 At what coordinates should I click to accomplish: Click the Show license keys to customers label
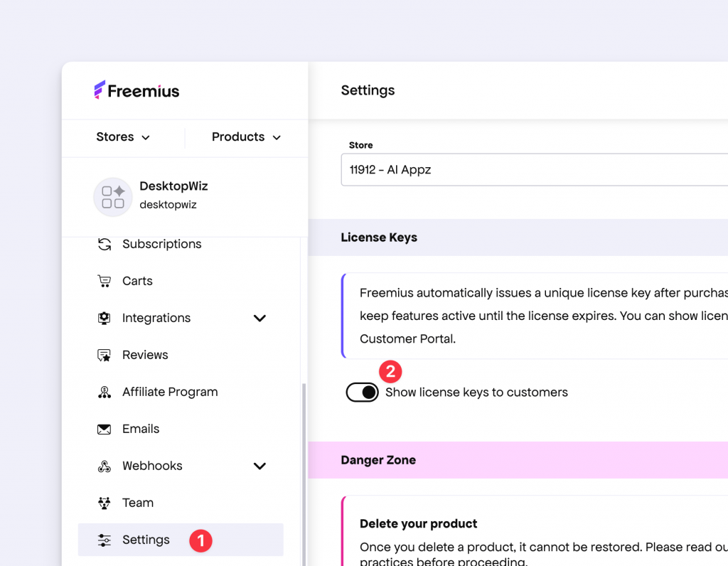[476, 393]
